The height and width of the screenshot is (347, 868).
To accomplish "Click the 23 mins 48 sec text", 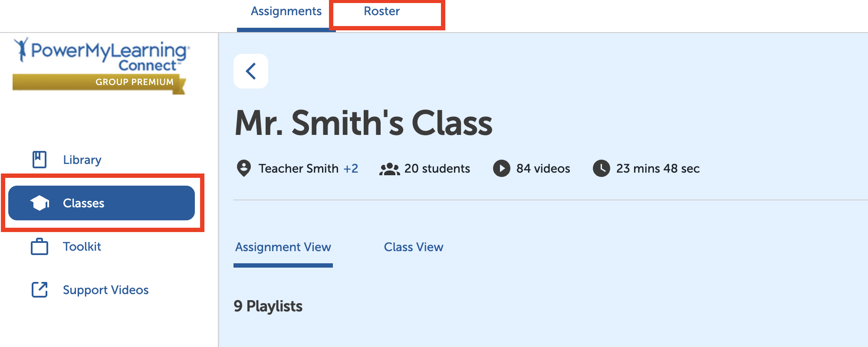I will click(x=658, y=168).
